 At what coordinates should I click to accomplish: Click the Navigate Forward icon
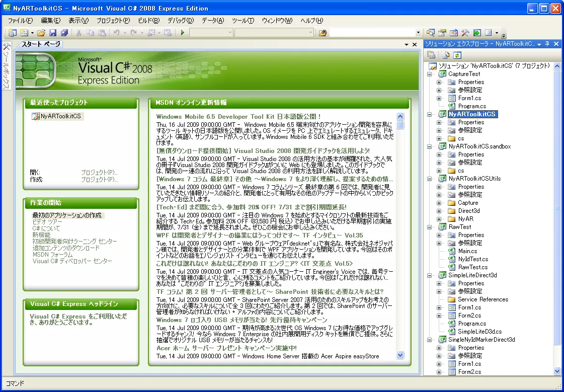pyautogui.click(x=168, y=33)
